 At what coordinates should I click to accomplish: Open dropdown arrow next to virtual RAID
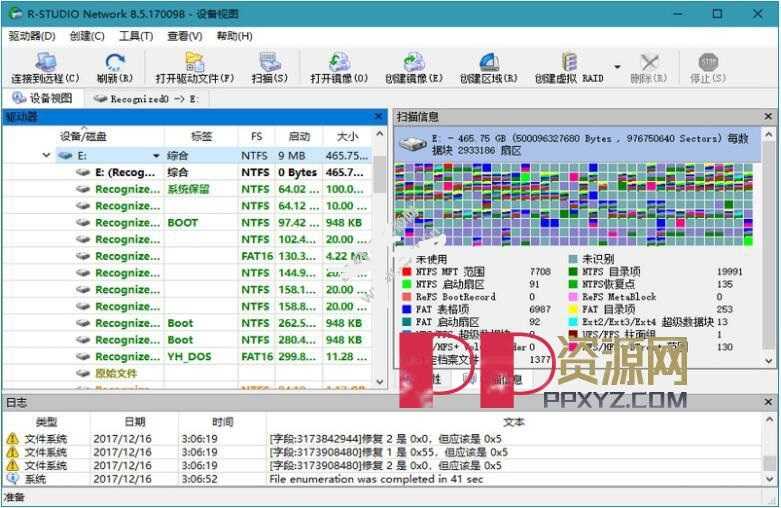click(618, 67)
